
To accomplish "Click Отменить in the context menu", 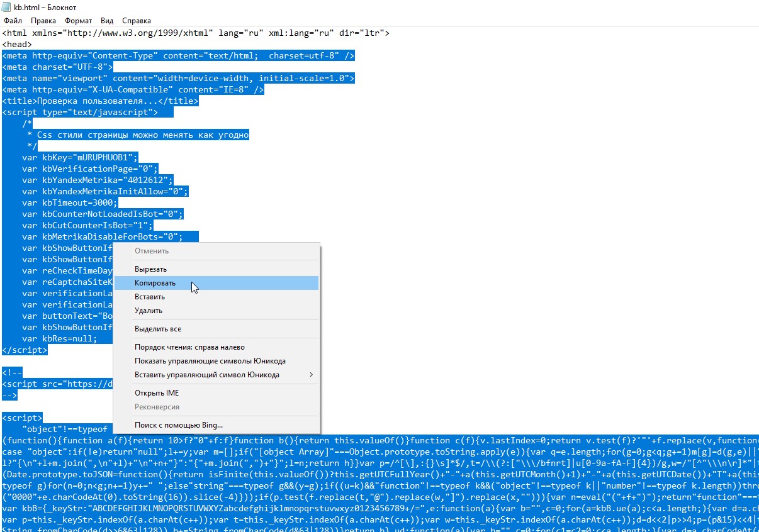I will [x=216, y=251].
